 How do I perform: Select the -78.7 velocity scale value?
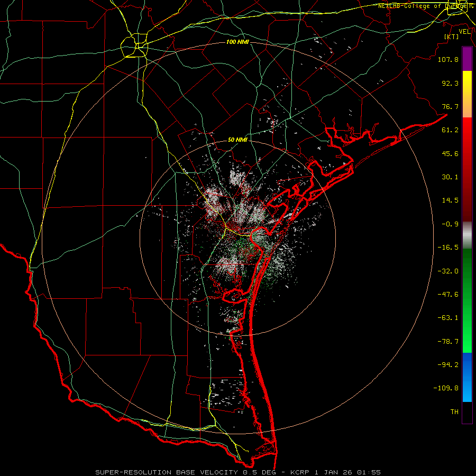pyautogui.click(x=448, y=342)
